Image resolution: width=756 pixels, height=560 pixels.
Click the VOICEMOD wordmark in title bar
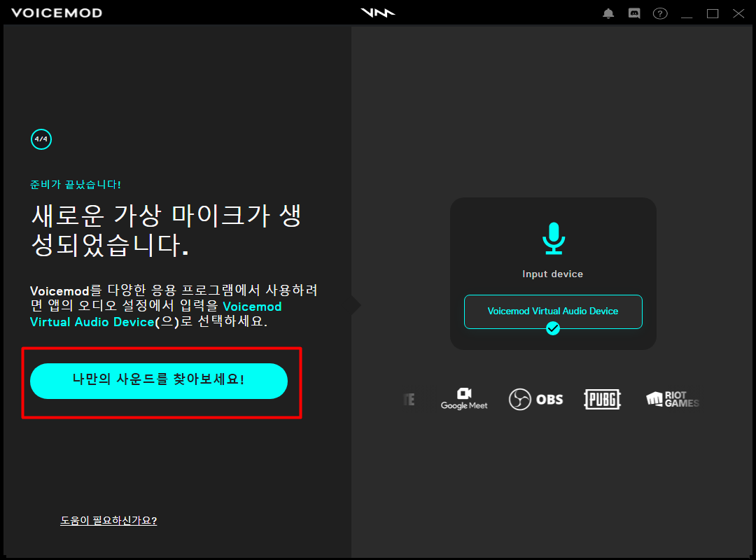57,13
